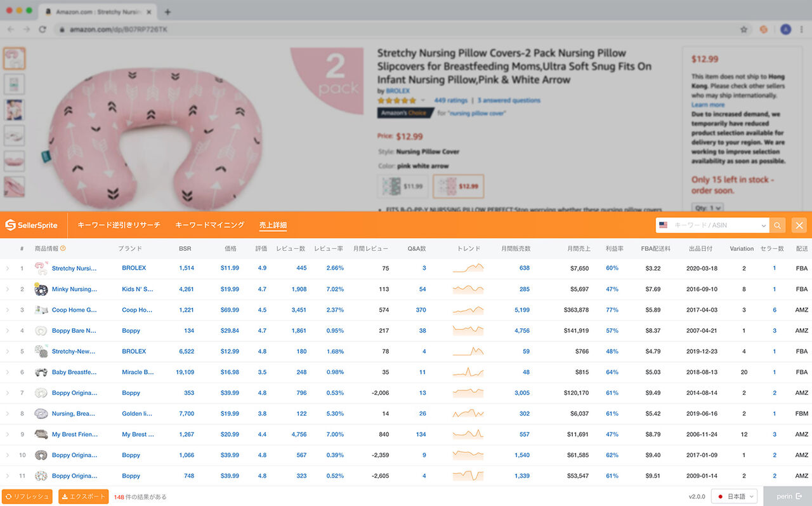Click trend sparkline for Baby Breastfe... row
The height and width of the screenshot is (506, 812).
click(468, 372)
